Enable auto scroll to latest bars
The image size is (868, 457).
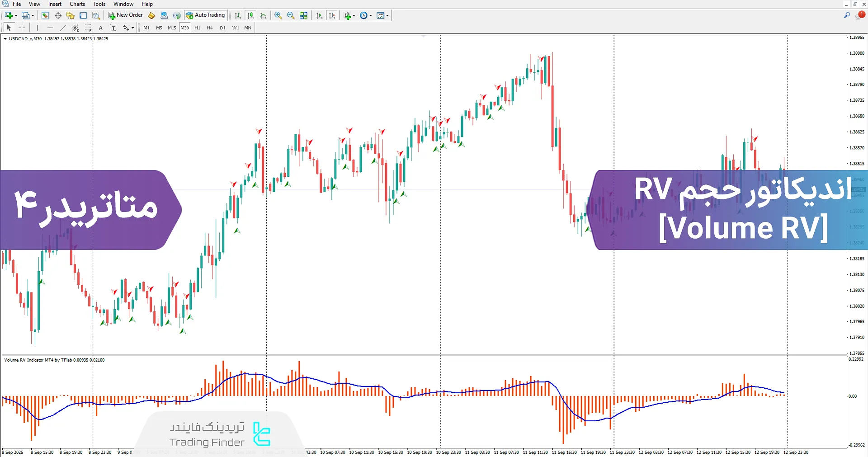tap(319, 15)
